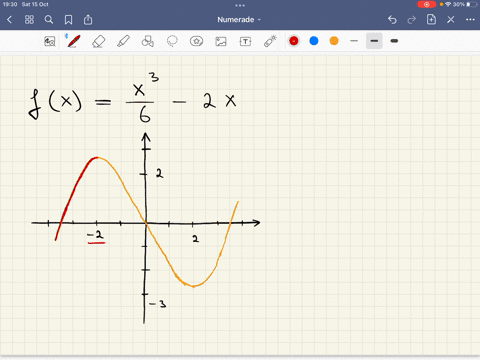Choose the orange pen color

coord(334,41)
